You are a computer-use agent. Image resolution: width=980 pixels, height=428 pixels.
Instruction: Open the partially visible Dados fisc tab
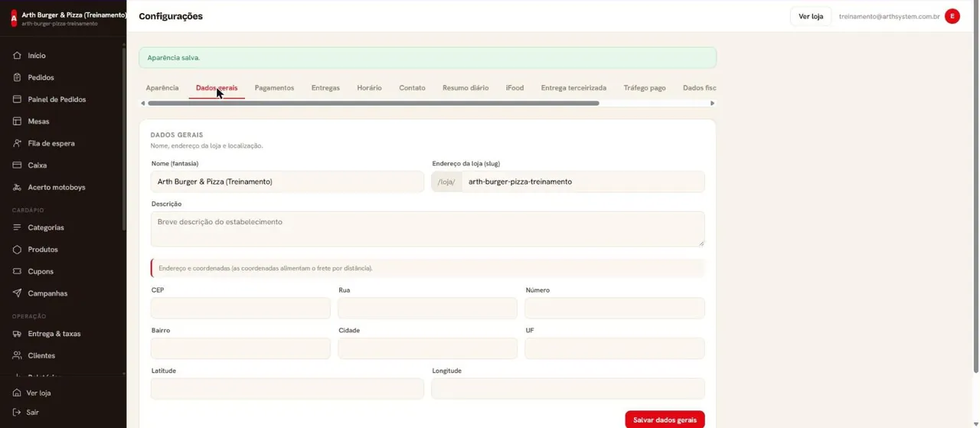point(699,88)
